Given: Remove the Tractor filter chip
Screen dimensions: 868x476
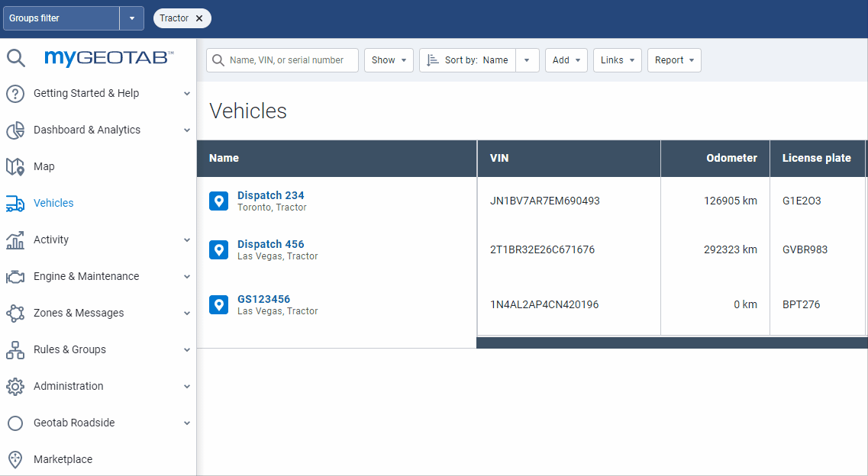Looking at the screenshot, I should (x=198, y=18).
